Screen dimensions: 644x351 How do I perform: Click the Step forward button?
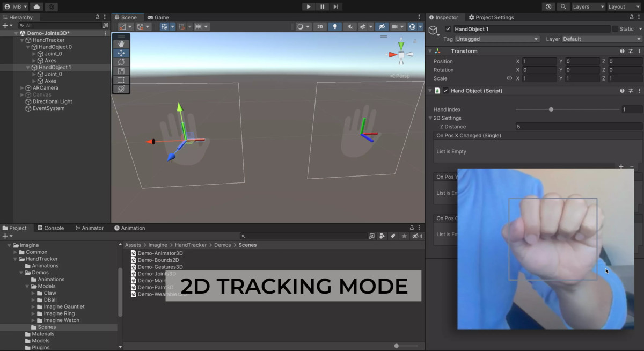pos(336,6)
